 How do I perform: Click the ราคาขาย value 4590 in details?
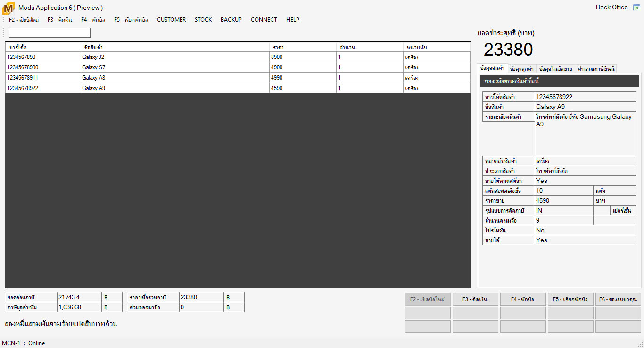(564, 201)
